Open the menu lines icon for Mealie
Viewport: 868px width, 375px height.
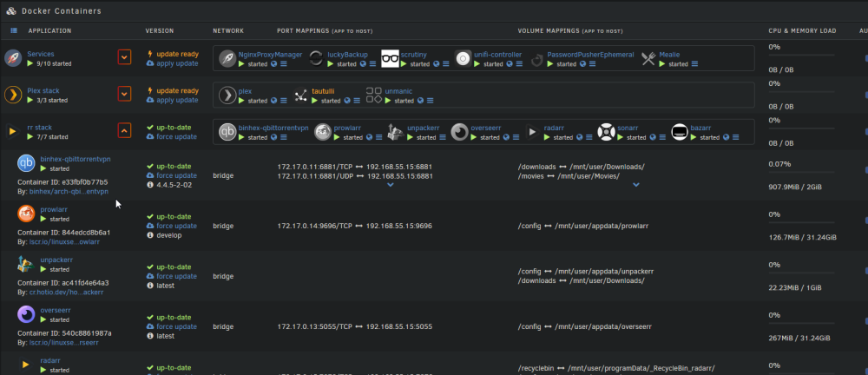(694, 64)
